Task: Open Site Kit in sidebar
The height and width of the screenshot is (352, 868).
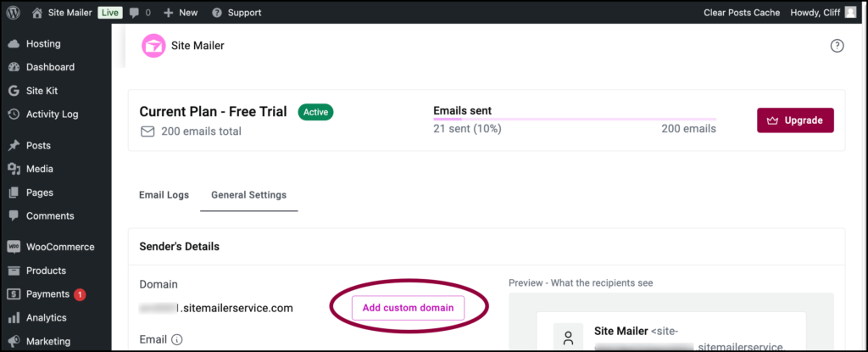Action: (42, 91)
